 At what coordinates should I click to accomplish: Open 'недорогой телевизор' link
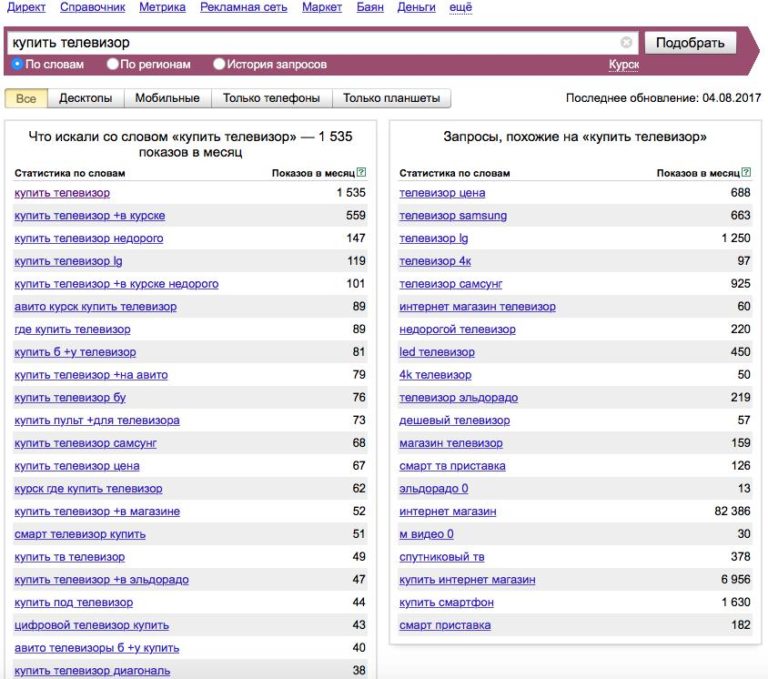[x=457, y=330]
